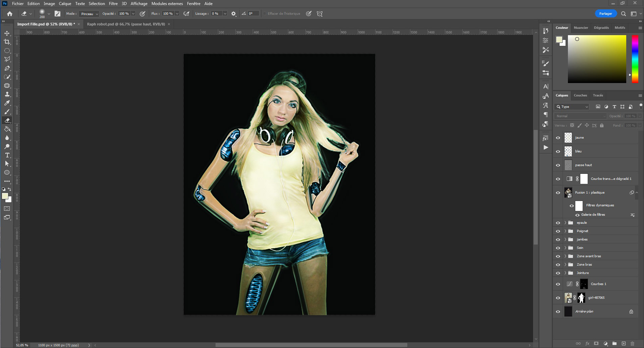Viewport: 644px width, 348px height.
Task: Select the Pen tool in toolbar
Action: [x=7, y=68]
